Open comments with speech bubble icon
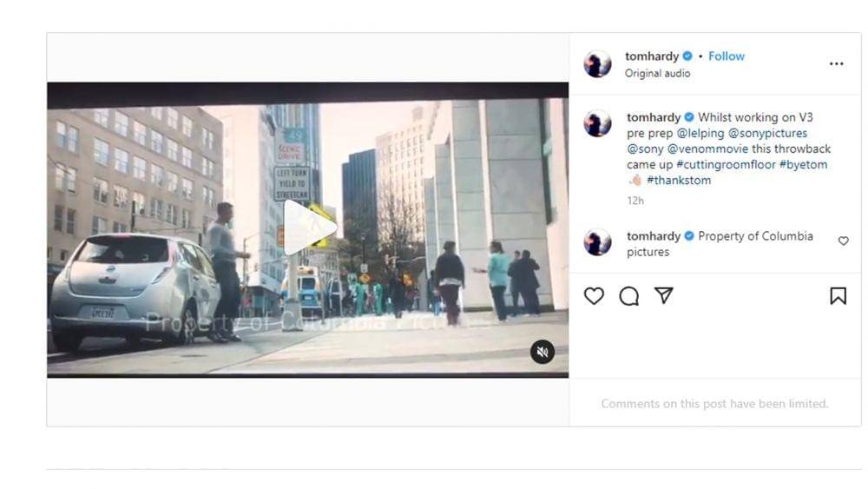The image size is (868, 489). pos(628,296)
